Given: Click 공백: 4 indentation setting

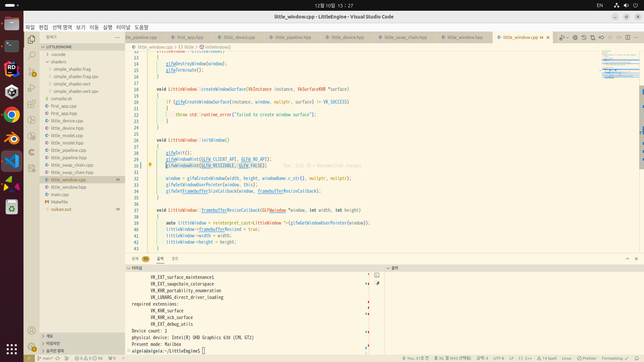Looking at the screenshot, I should (482, 358).
